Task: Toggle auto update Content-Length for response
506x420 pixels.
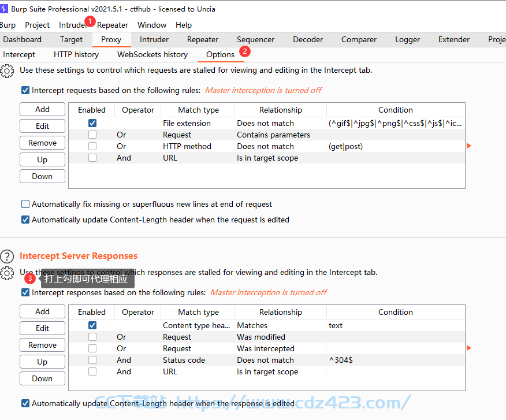Action: (25, 403)
